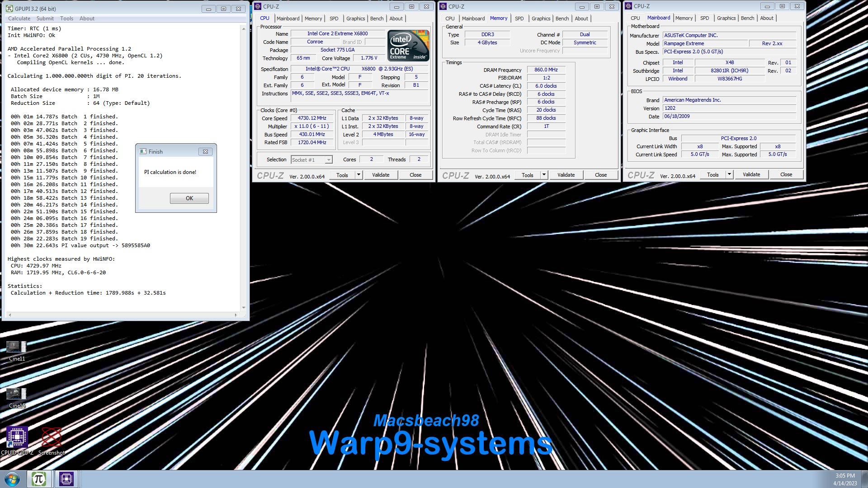Click the Intel Core 2 Extreme logo
This screenshot has height=488, width=868.
click(409, 46)
